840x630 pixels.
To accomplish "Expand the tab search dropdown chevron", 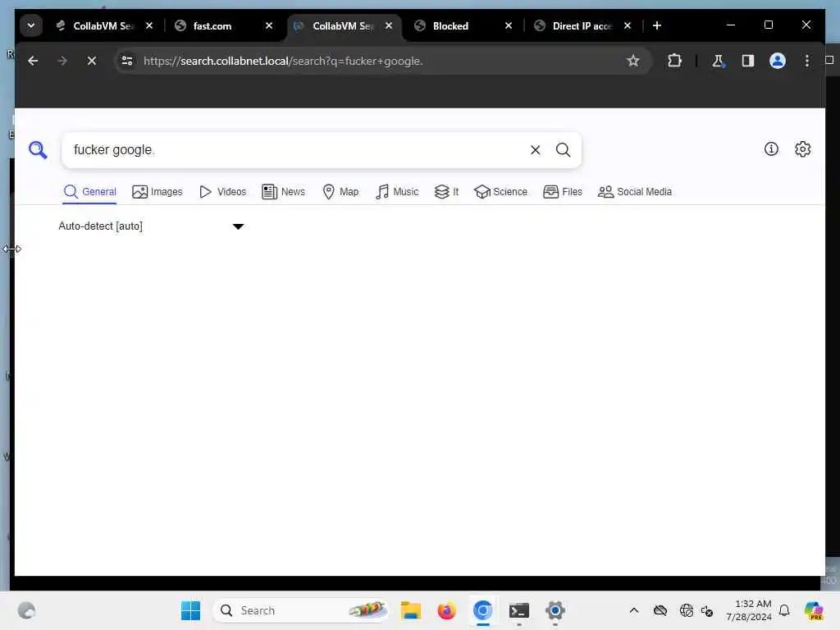I will [31, 25].
